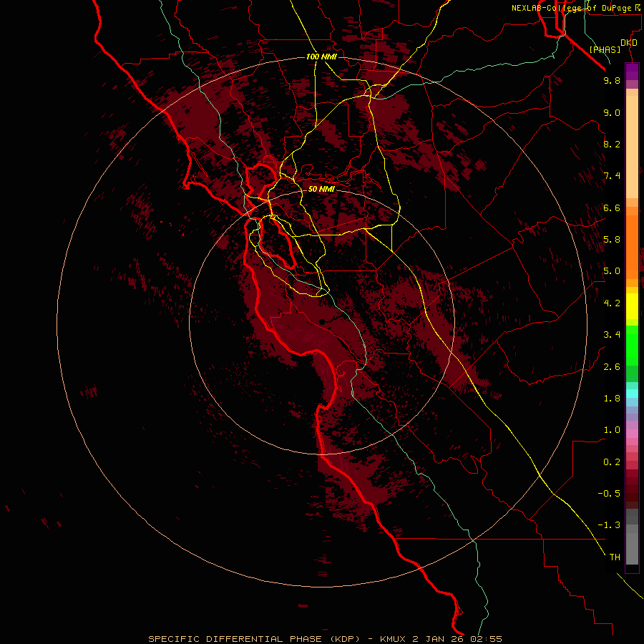The width and height of the screenshot is (644, 644).
Task: Click the "-0.5" legend value
Action: pos(609,494)
